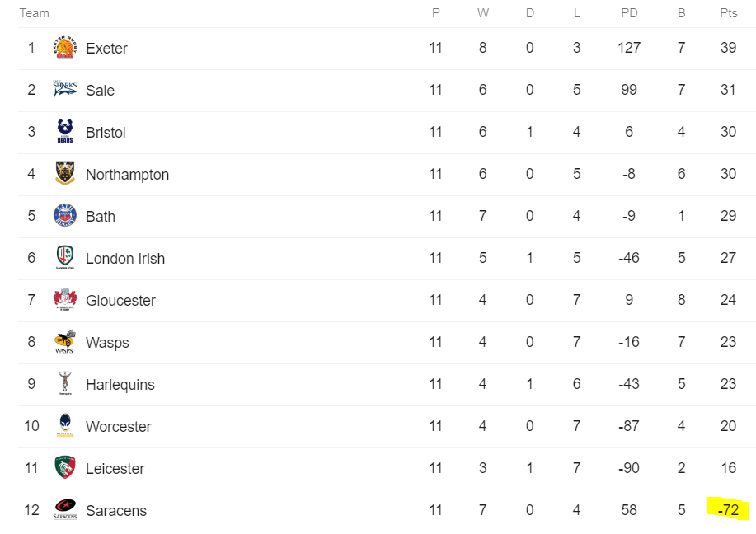
Task: Click the Bath Rugby team logo
Action: pyautogui.click(x=65, y=216)
